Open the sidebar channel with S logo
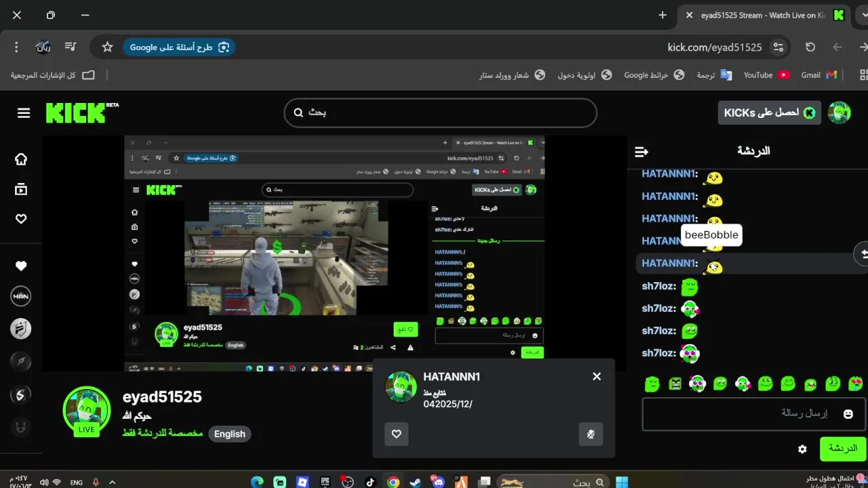The height and width of the screenshot is (488, 868). click(21, 394)
